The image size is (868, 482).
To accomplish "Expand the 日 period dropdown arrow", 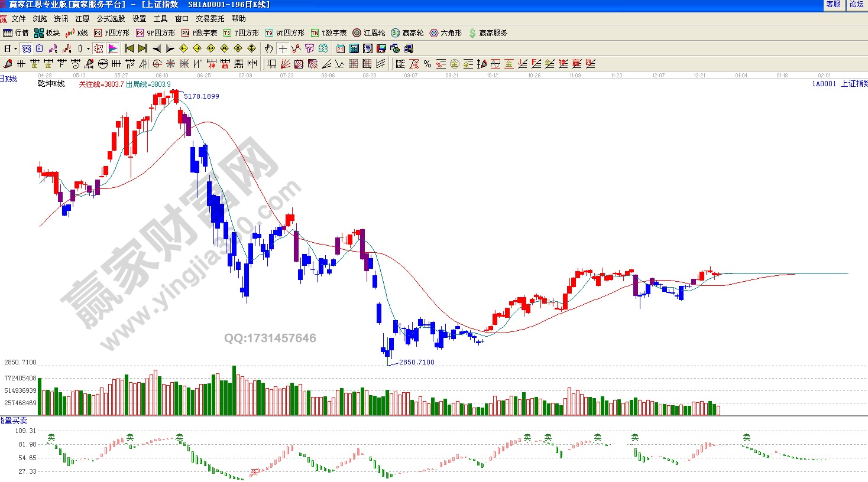I will point(15,49).
